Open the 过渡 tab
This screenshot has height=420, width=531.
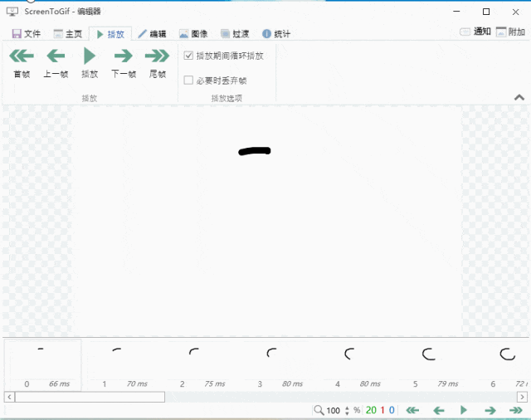click(x=235, y=34)
